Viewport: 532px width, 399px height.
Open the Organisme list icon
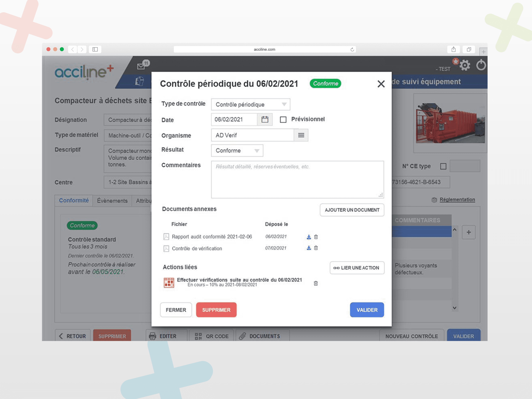point(301,135)
